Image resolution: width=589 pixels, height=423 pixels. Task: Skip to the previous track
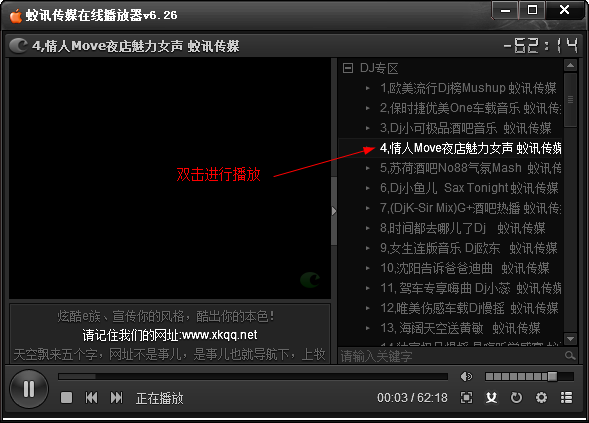(x=91, y=397)
